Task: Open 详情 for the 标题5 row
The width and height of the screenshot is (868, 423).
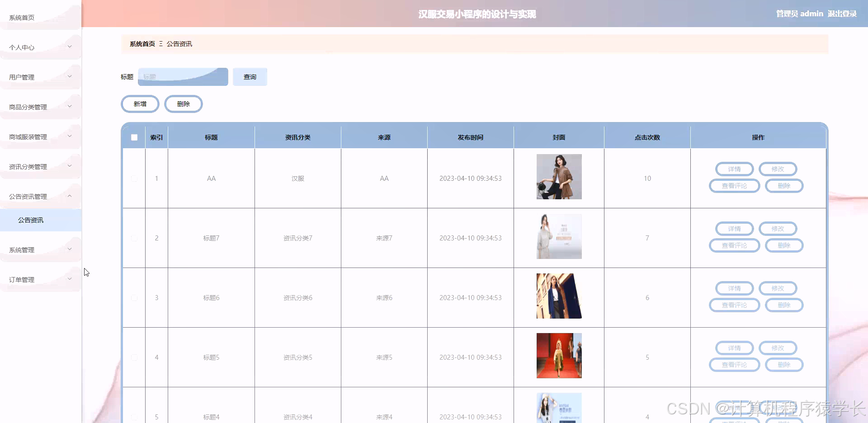Action: [x=735, y=348]
